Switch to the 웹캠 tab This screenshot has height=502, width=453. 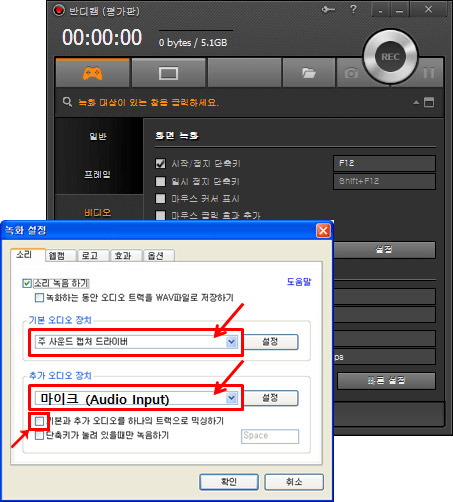(x=60, y=256)
